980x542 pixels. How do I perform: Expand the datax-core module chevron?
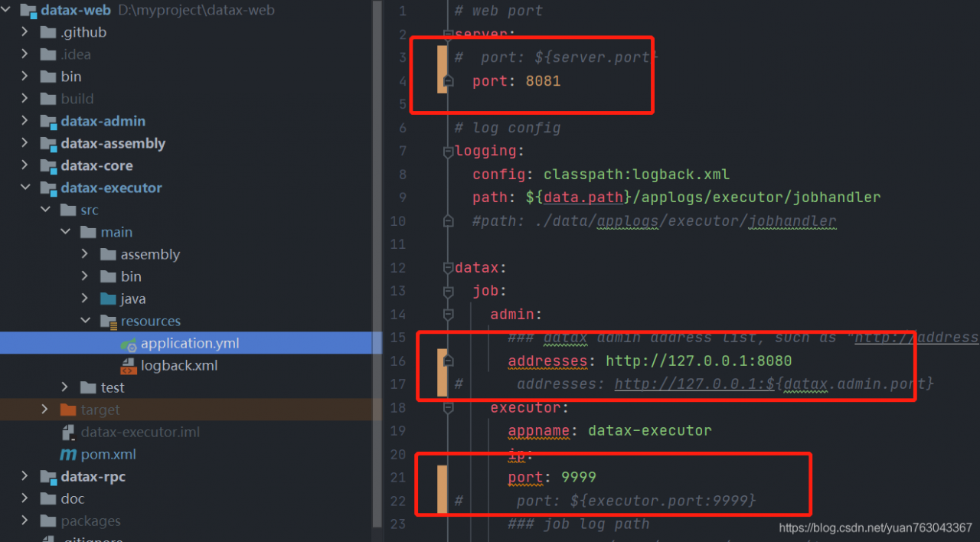coord(25,165)
